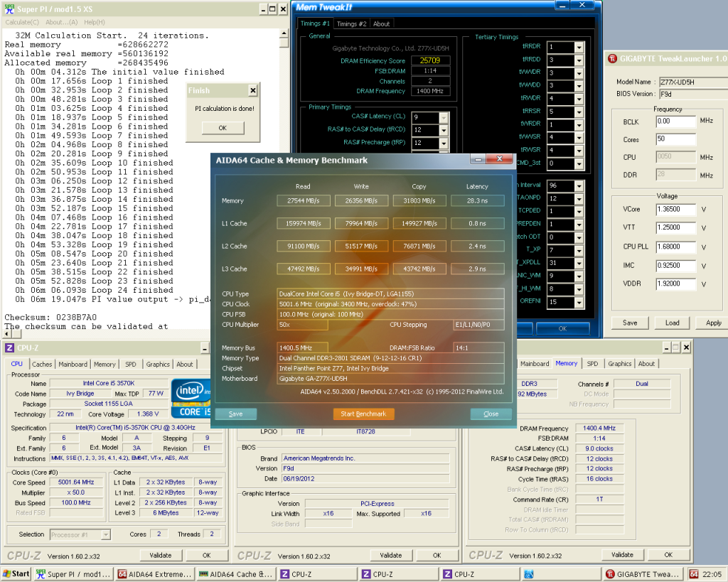Screen dimensions: 728x582
Task: Select GIGABYTE TweakLauncher taskbar button
Action: [642, 573]
